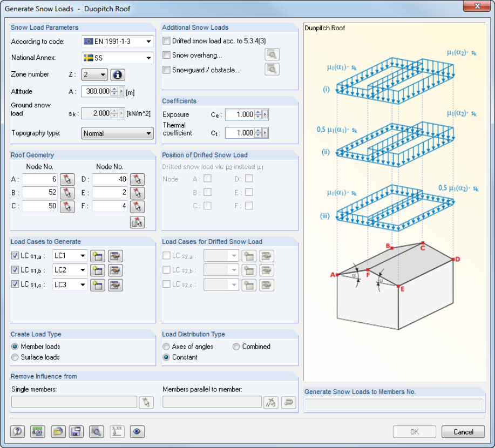Viewport: 495px width, 448px height.
Task: Choose Axes of angles distribution
Action: [x=166, y=347]
